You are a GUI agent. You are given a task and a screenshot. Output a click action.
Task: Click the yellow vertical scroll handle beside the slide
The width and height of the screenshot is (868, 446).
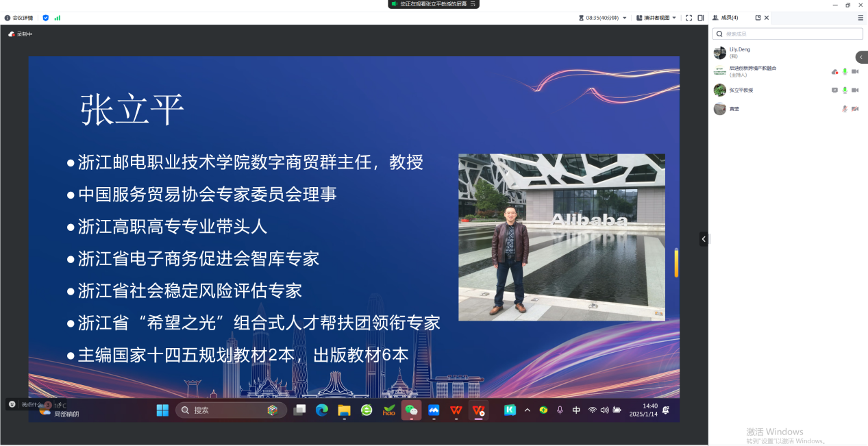tap(676, 263)
